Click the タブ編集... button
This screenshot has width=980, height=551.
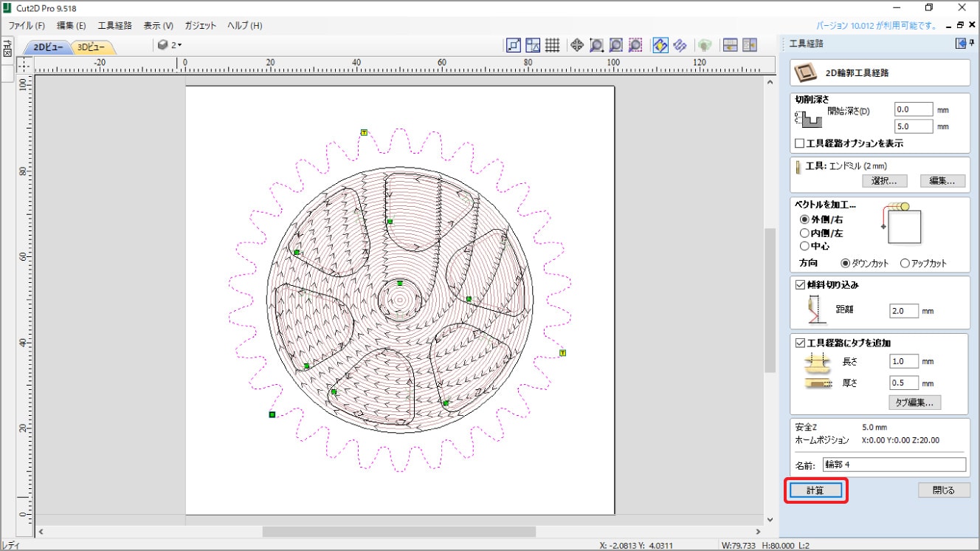point(914,403)
